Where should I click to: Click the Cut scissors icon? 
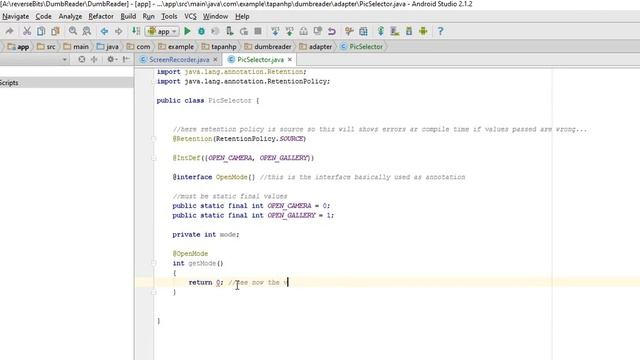pyautogui.click(x=27, y=31)
